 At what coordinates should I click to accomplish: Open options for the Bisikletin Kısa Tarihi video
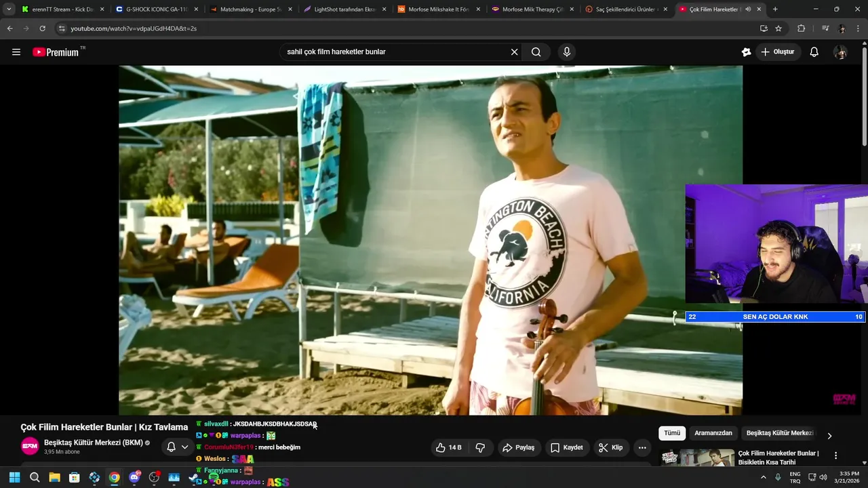coord(835,456)
